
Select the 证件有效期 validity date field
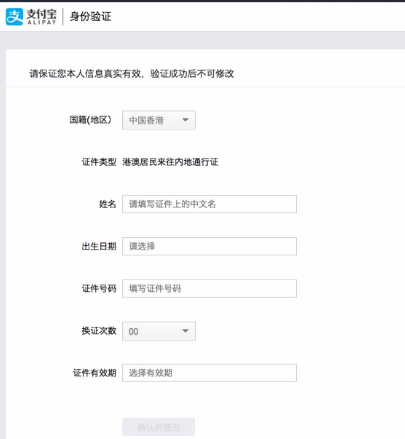click(x=209, y=373)
